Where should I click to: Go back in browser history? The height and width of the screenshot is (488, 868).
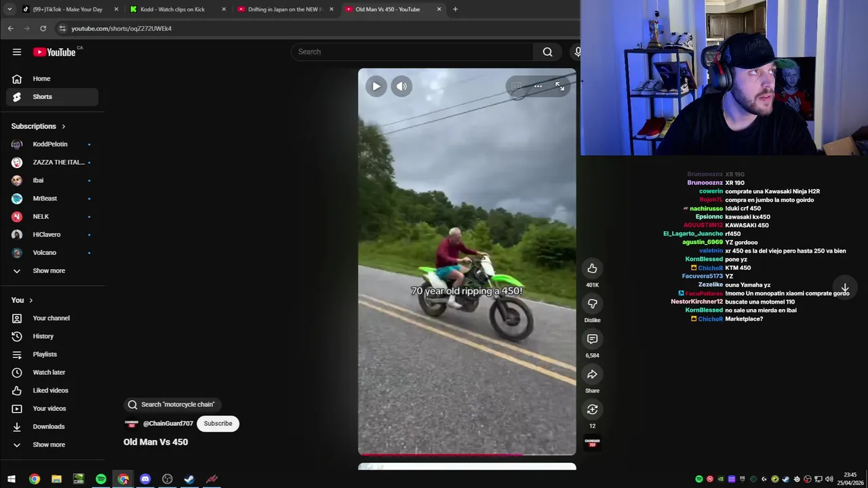click(10, 28)
